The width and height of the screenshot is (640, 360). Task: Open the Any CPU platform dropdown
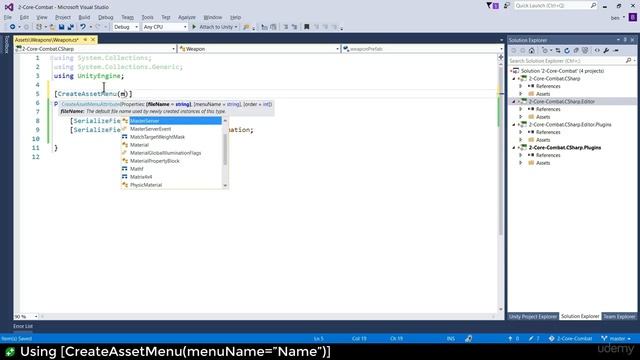click(165, 27)
